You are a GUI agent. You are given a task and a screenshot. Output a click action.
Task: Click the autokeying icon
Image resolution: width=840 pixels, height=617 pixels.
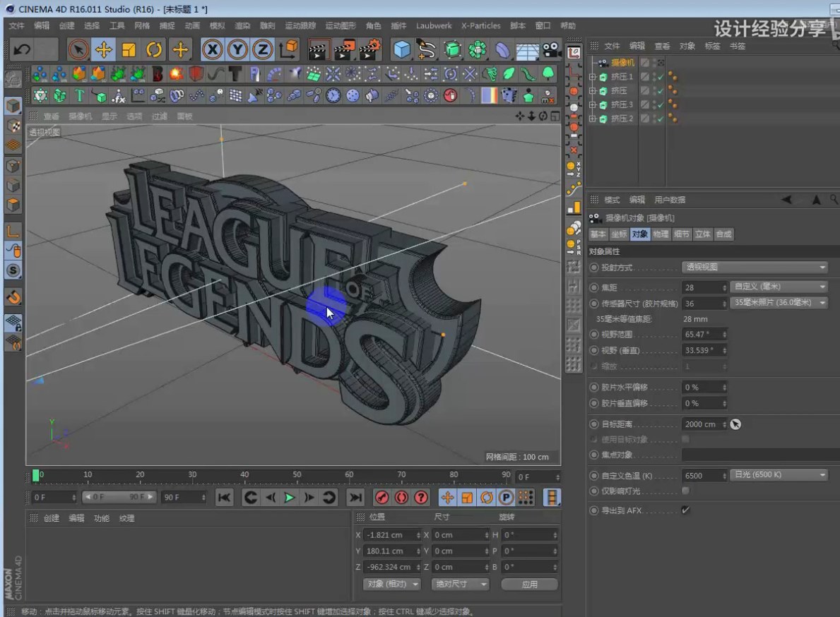click(x=401, y=498)
